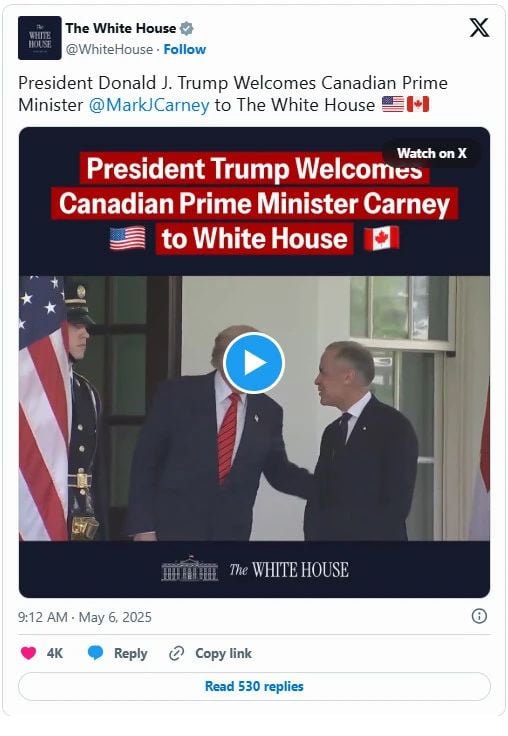Click the Reply label
508x736 pixels.
(x=131, y=653)
